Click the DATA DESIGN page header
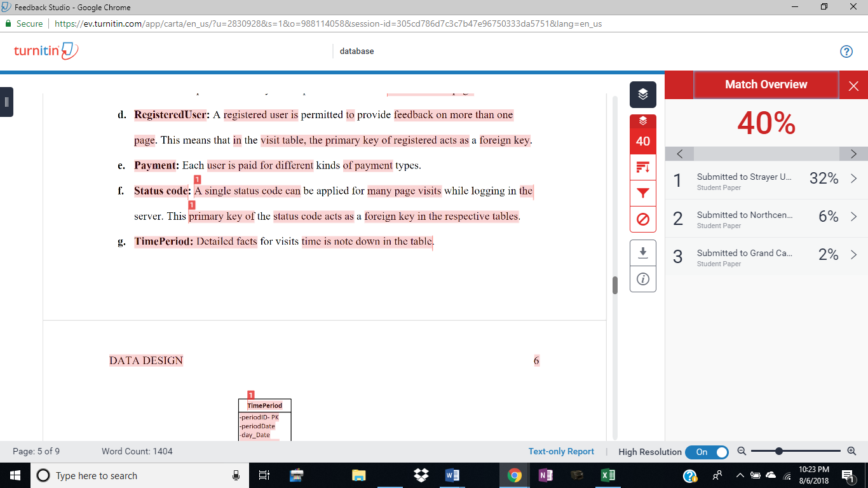Viewport: 868px width, 488px height. [x=146, y=360]
